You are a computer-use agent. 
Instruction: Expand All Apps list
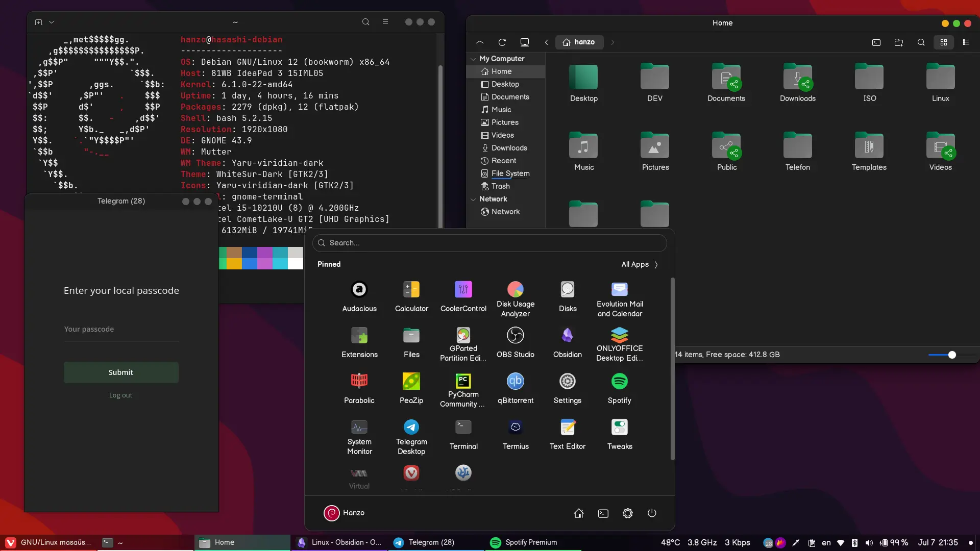point(640,264)
